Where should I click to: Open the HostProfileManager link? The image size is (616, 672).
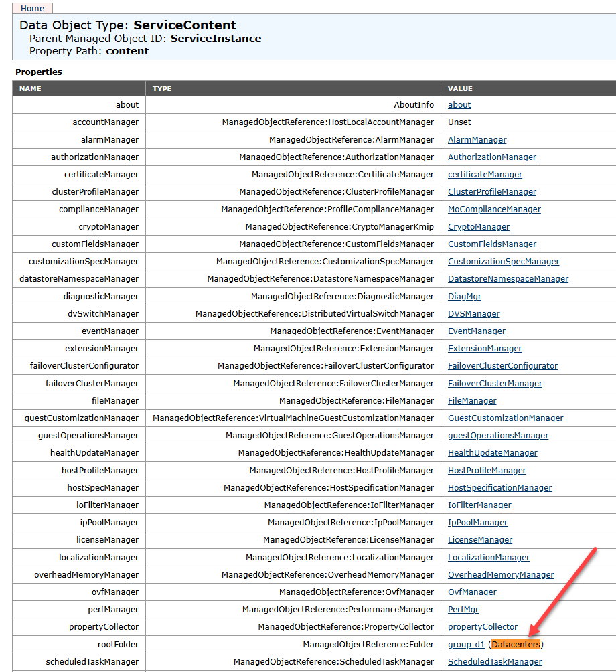[487, 470]
